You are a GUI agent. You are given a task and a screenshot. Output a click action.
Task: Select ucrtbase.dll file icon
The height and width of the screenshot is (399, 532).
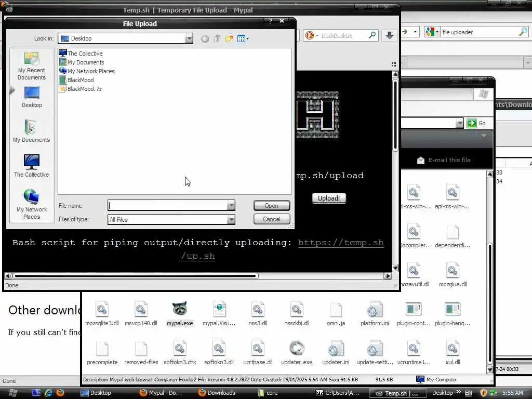(258, 353)
